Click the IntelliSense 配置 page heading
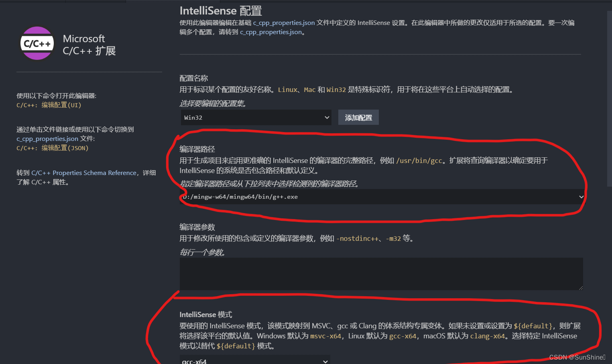The width and height of the screenshot is (612, 364). [x=221, y=10]
